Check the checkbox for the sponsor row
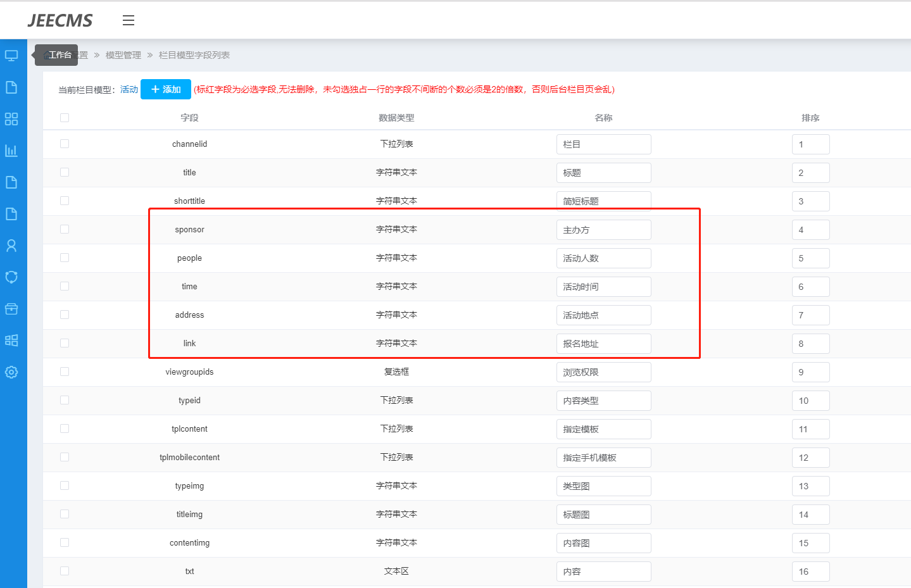This screenshot has width=911, height=588. tap(65, 229)
